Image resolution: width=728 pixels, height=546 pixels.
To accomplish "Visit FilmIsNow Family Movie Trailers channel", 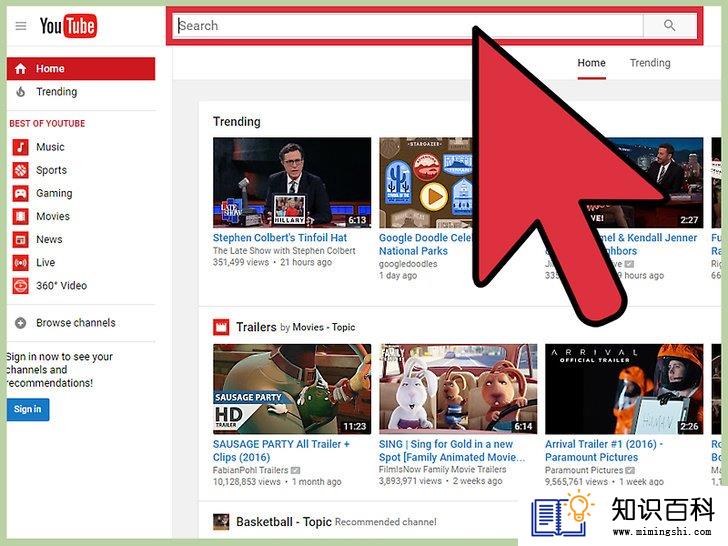I will [x=442, y=470].
